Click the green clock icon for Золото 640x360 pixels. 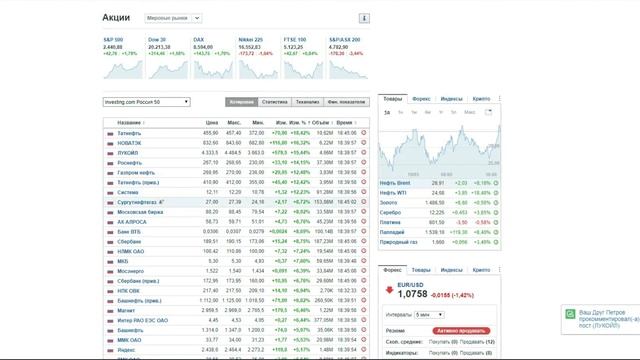coord(496,202)
